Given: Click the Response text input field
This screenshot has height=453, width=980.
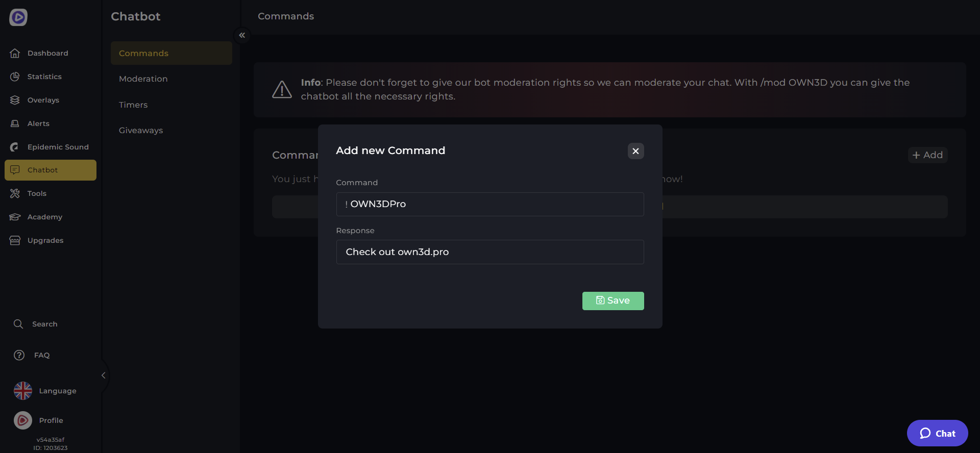Looking at the screenshot, I should point(490,252).
